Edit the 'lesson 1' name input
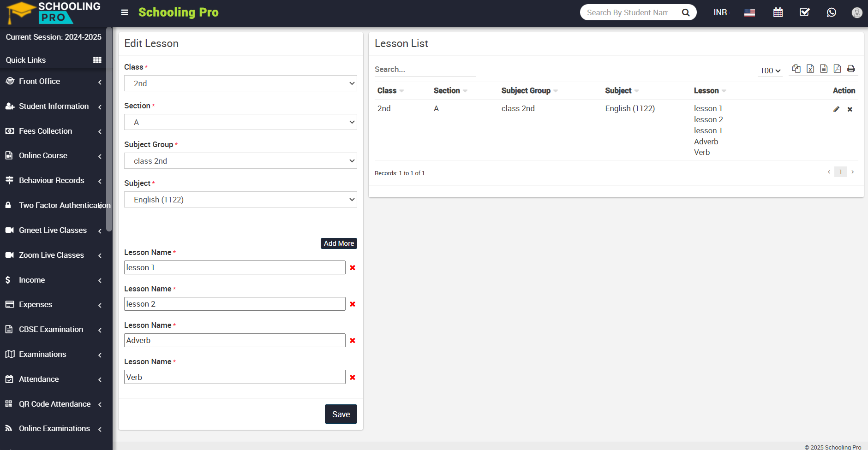The width and height of the screenshot is (868, 450). pos(235,267)
